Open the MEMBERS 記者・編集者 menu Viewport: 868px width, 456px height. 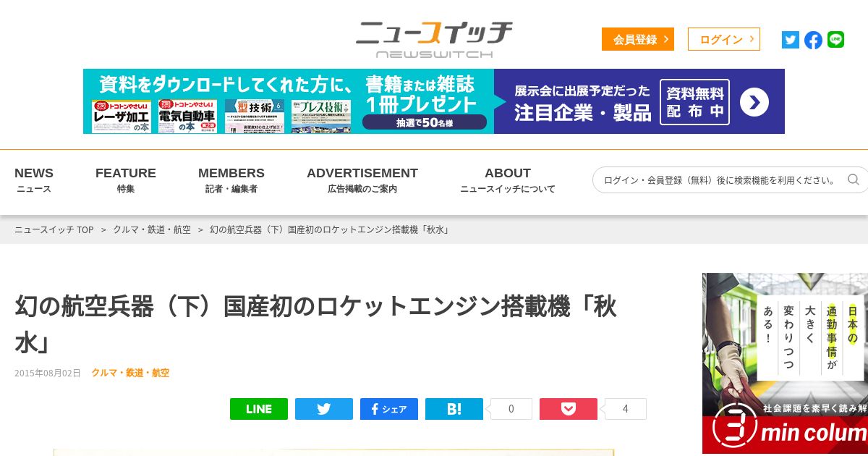click(x=231, y=180)
